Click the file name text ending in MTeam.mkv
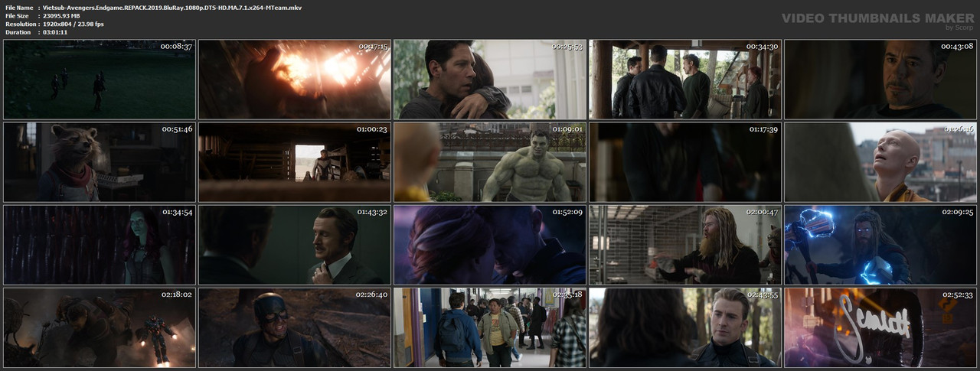Screen dimensions: 980x371 173,6
